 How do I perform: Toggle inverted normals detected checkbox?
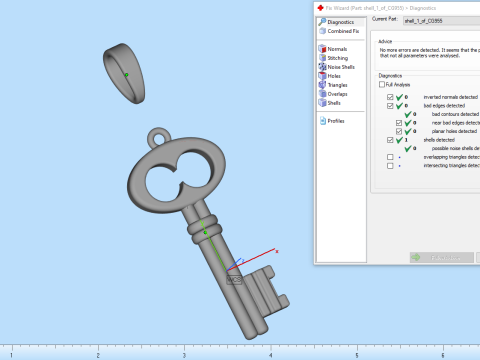390,97
